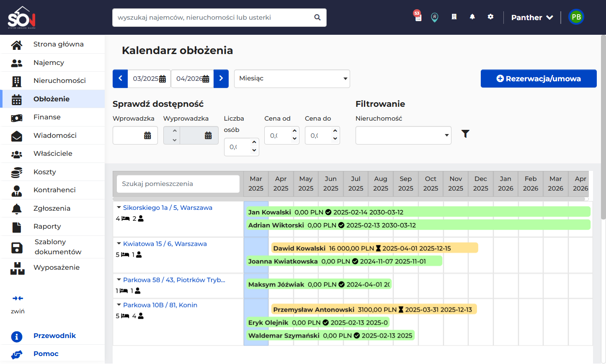Collapse Parkowa 58 / 43 row

coord(119,279)
